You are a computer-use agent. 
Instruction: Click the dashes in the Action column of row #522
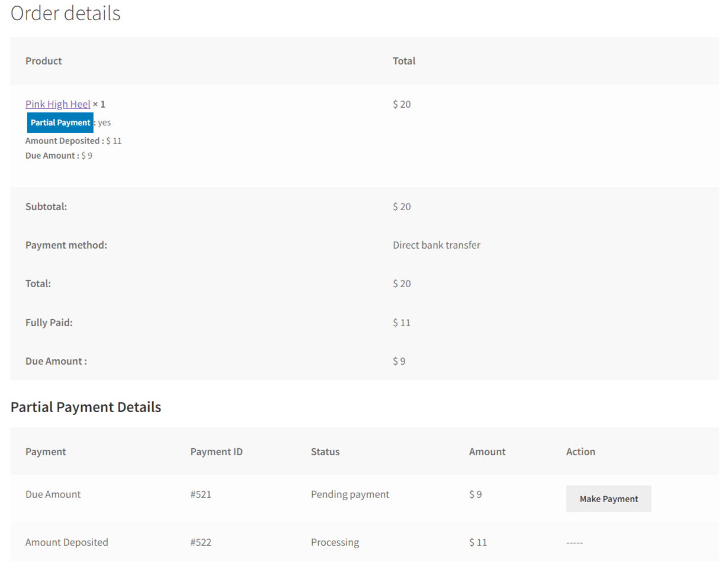(x=575, y=542)
